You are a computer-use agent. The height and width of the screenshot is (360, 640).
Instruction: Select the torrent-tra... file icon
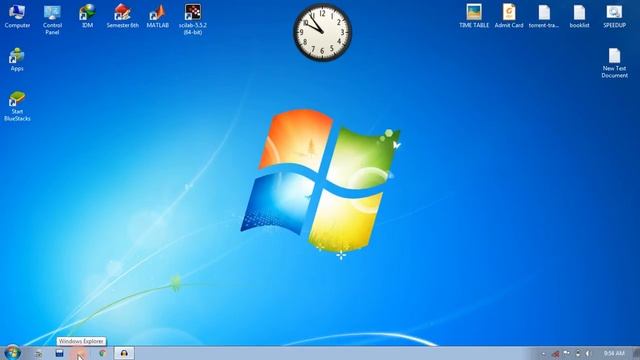[x=544, y=16]
